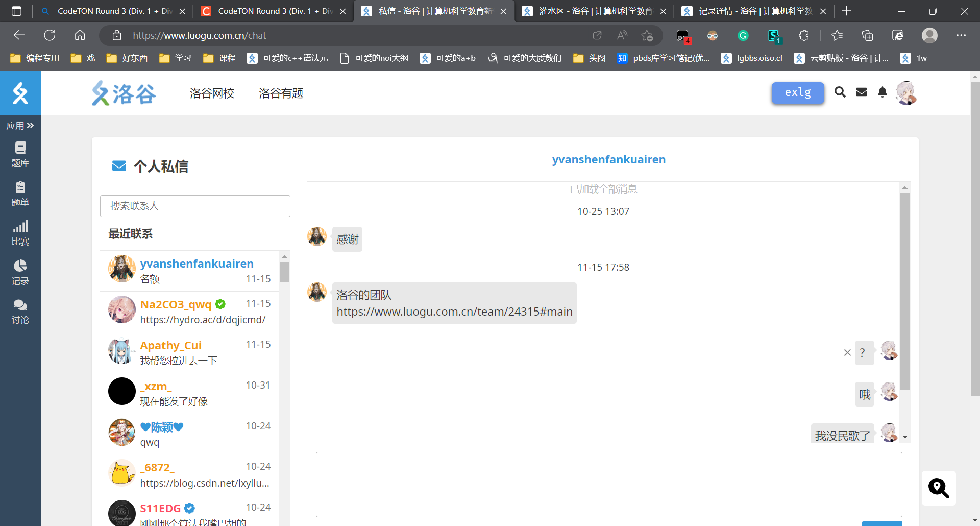Open the _6872_ conversation
The width and height of the screenshot is (980, 526).
click(190, 475)
